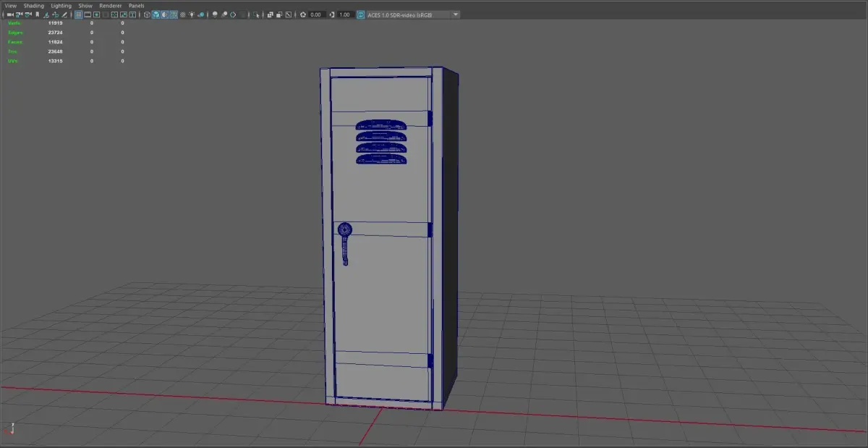Click the Shadows icon
This screenshot has height=448, width=868.
[201, 14]
